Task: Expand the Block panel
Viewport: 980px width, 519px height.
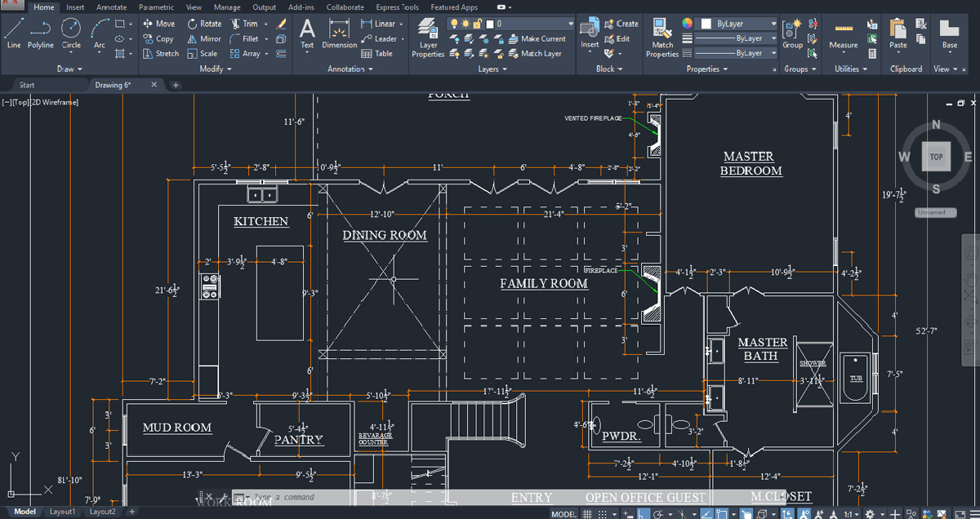Action: point(609,69)
